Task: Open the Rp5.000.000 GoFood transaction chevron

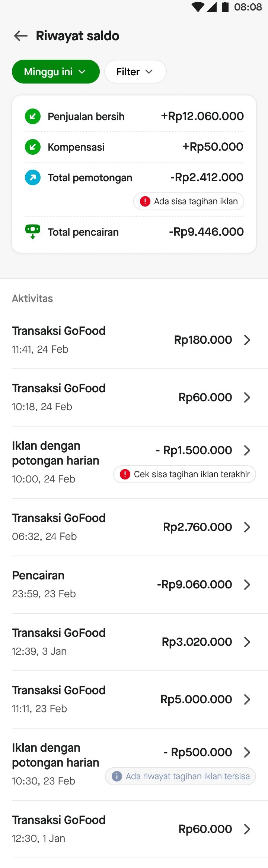Action: point(247,699)
